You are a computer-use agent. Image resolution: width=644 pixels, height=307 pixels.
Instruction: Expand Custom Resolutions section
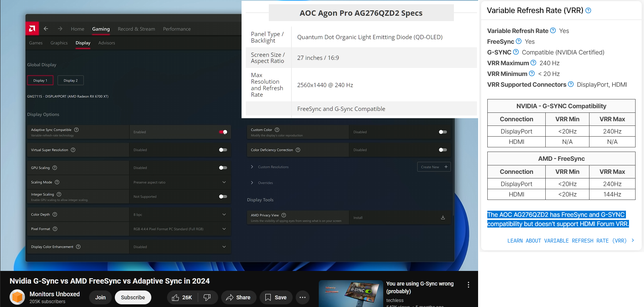(x=252, y=167)
